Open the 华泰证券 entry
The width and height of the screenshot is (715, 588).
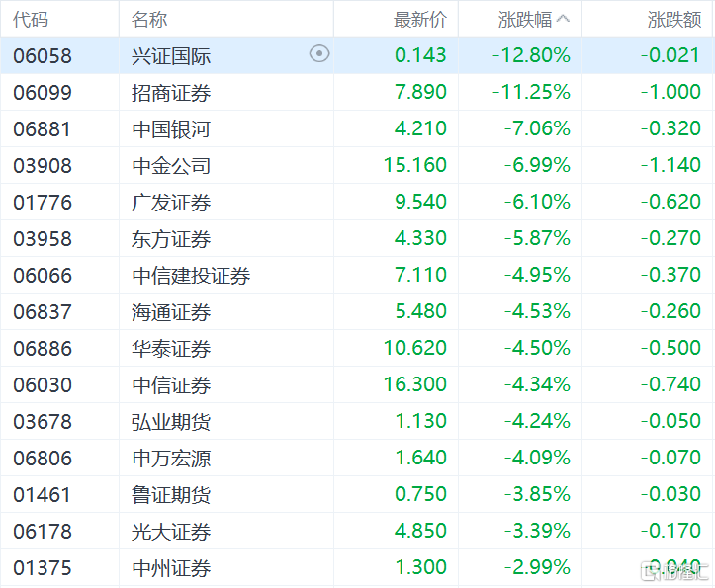pos(171,349)
